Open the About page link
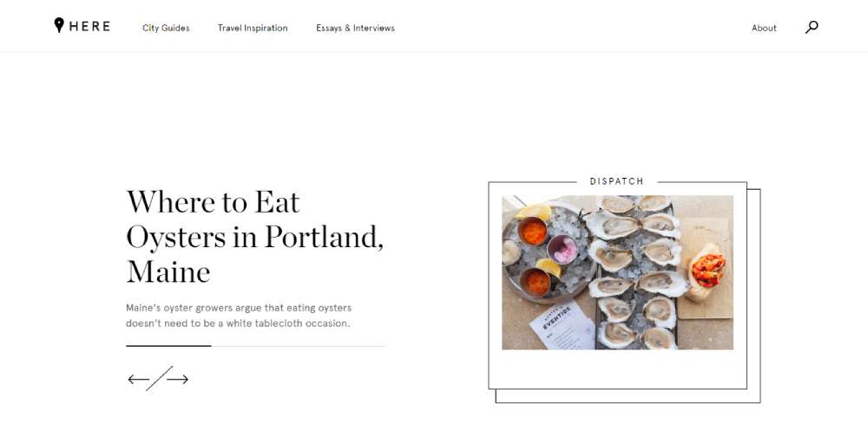 coord(764,28)
